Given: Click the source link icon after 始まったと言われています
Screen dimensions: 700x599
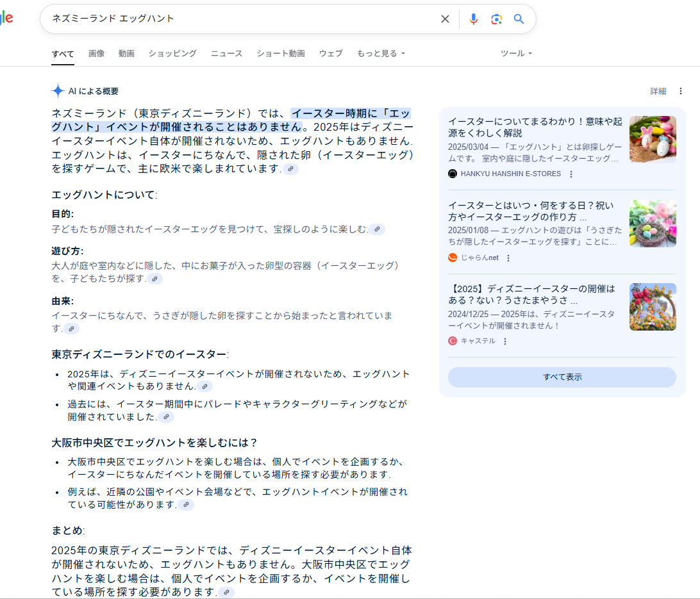Looking at the screenshot, I should point(71,329).
